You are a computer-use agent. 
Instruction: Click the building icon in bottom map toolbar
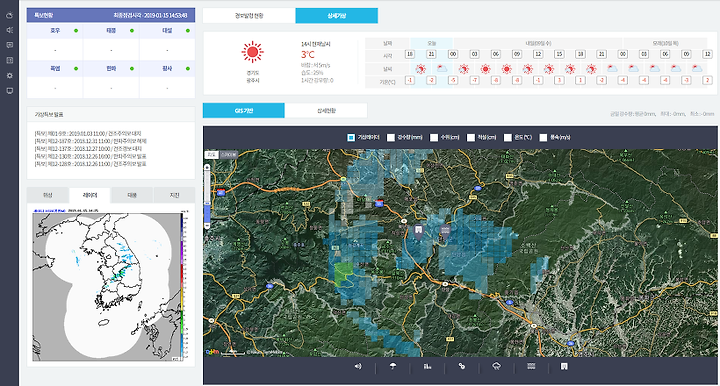(x=564, y=366)
